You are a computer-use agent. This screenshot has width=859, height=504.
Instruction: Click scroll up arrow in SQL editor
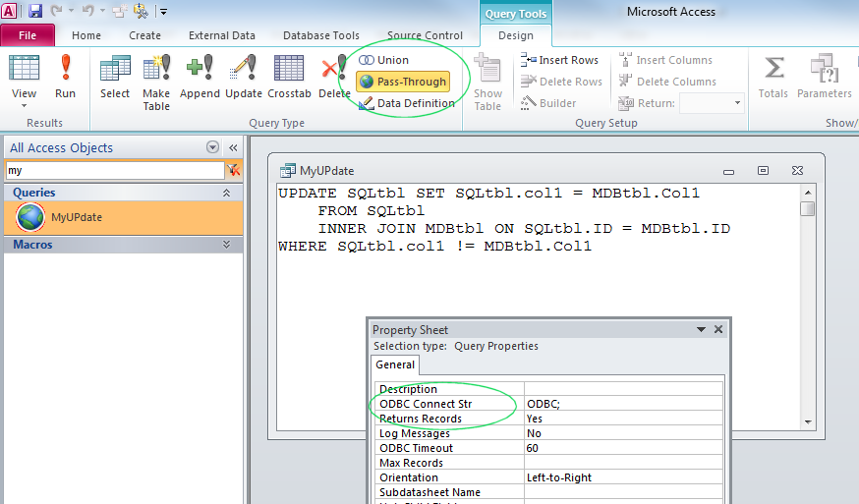(808, 193)
